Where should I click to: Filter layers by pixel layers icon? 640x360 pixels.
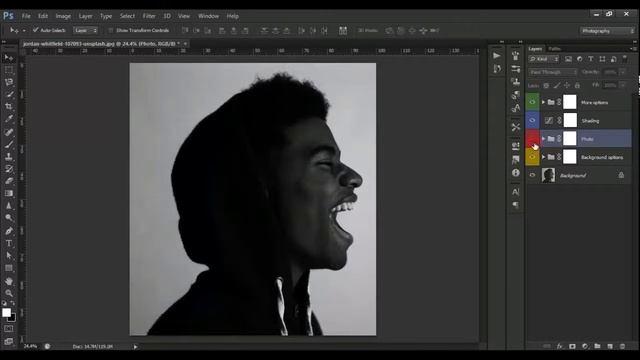coord(568,59)
